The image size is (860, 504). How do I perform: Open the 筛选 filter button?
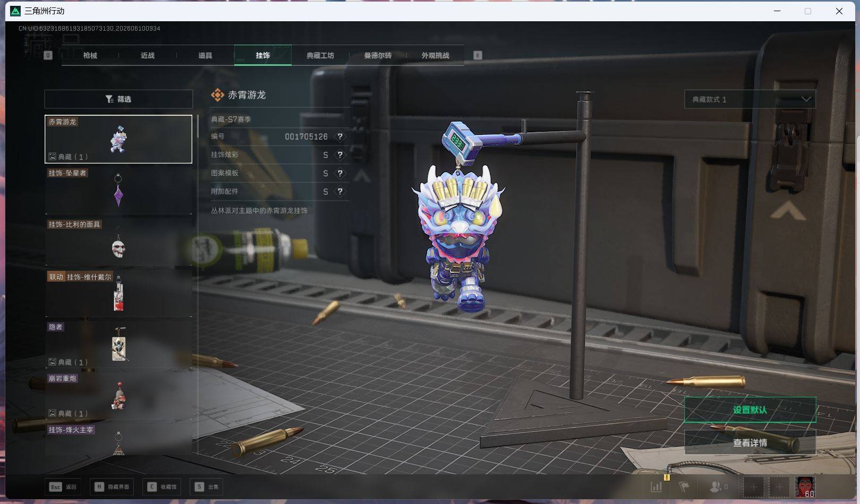point(118,99)
